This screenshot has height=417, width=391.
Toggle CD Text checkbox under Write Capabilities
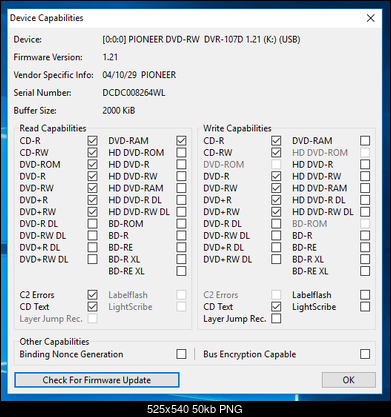(276, 307)
